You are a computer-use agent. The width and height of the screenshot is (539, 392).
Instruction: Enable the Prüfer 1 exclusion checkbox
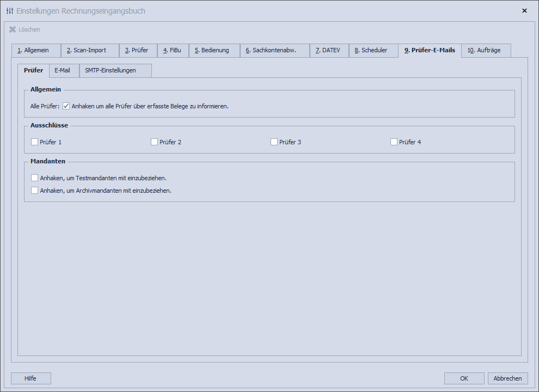35,142
